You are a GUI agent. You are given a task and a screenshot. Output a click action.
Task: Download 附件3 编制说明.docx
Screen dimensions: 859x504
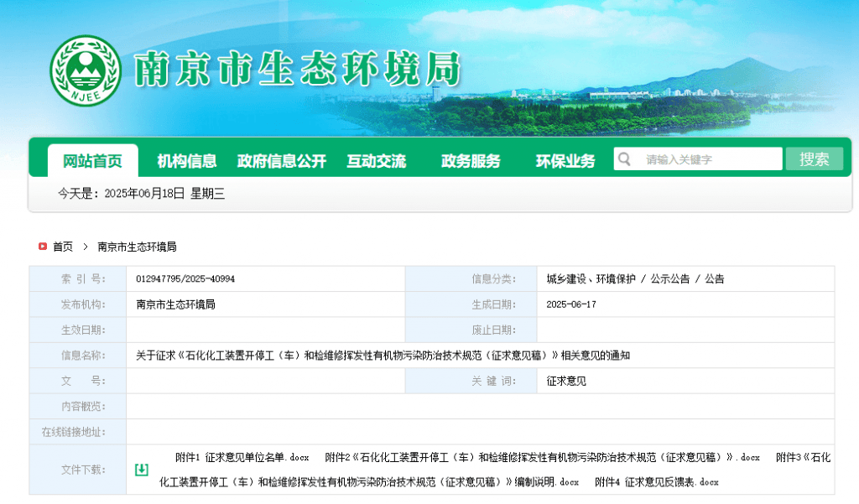[369, 482]
